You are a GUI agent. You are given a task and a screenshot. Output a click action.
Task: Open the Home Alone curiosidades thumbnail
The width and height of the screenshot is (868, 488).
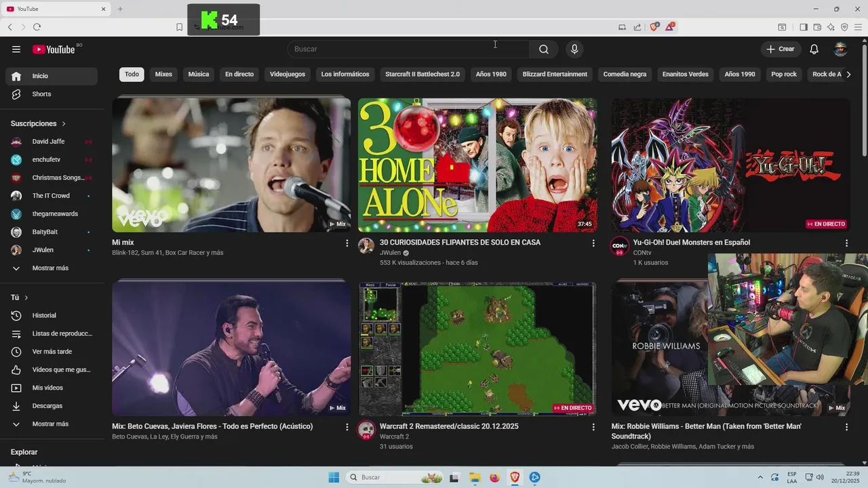click(x=477, y=165)
